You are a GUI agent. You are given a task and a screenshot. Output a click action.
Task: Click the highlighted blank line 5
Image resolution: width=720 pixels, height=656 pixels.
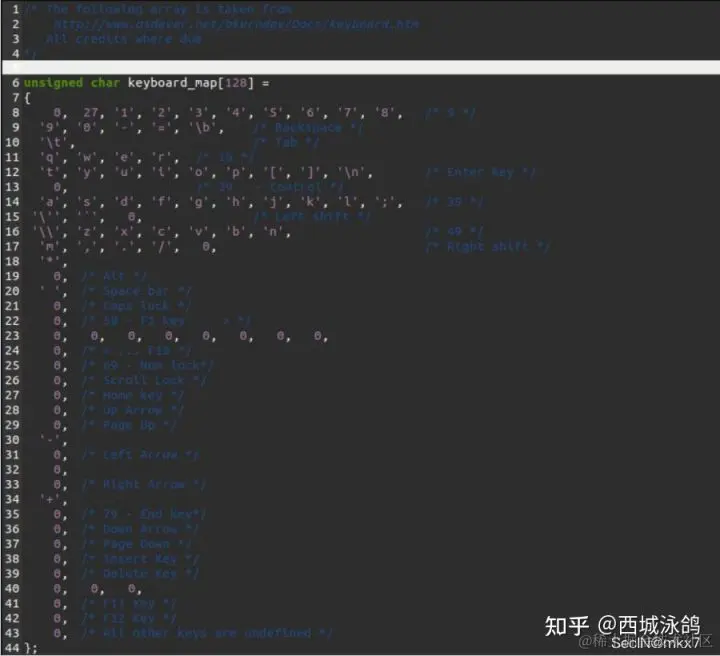[x=361, y=67]
